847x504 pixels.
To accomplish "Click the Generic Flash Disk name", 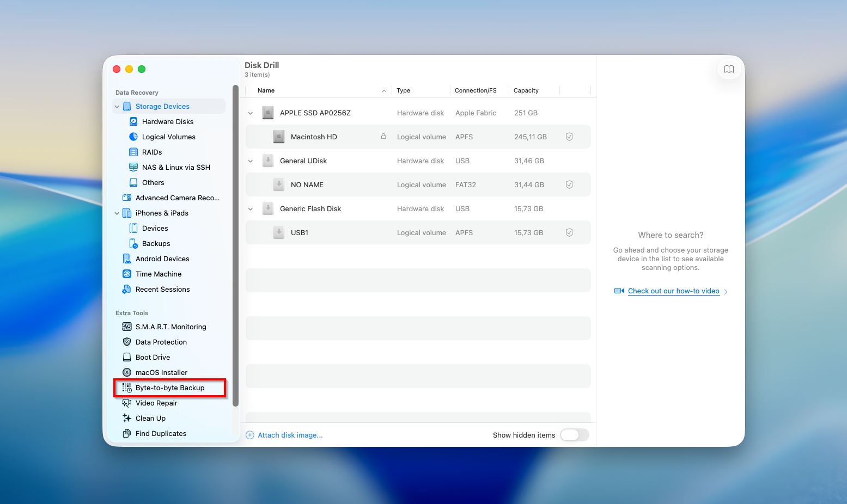I will coord(310,208).
